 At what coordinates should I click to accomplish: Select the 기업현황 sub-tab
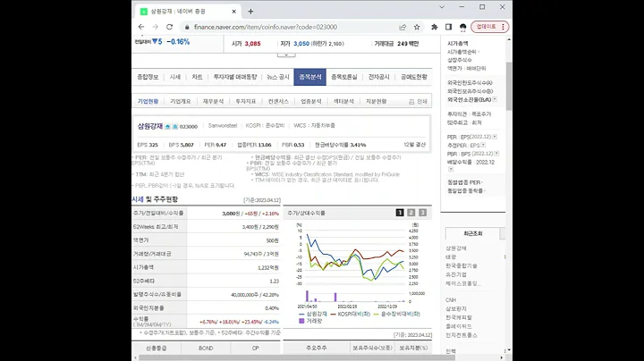pyautogui.click(x=148, y=101)
